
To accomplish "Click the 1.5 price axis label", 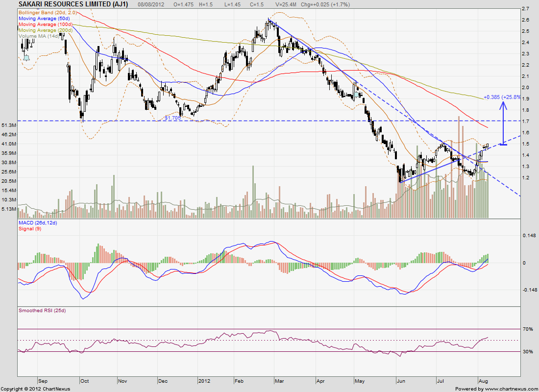I will pos(525,144).
